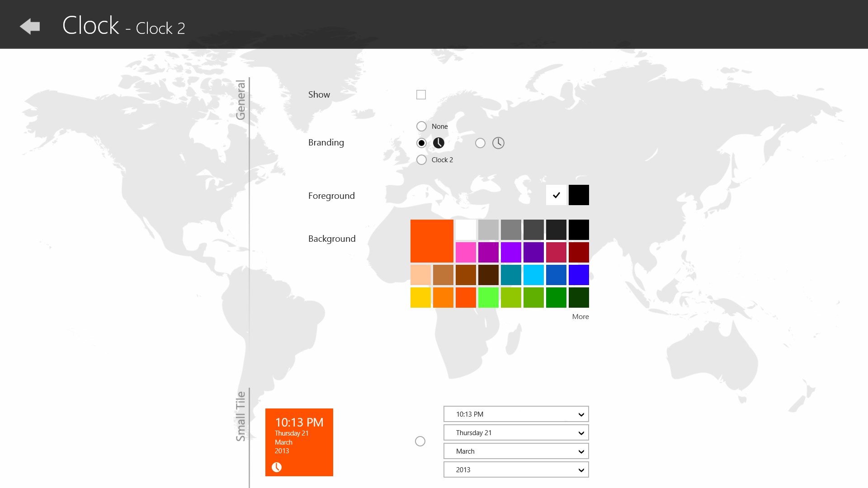
Task: Click clock logo on orange tile preview
Action: [277, 467]
